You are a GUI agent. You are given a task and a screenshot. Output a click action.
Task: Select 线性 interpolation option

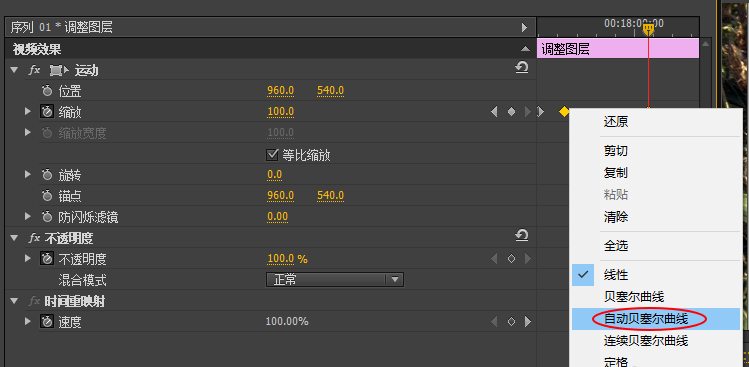655,275
